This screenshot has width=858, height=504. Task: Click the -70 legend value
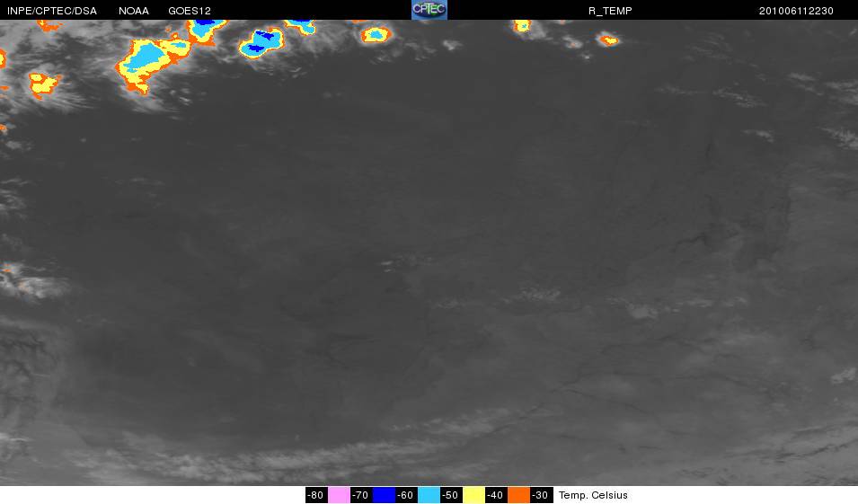pyautogui.click(x=360, y=495)
